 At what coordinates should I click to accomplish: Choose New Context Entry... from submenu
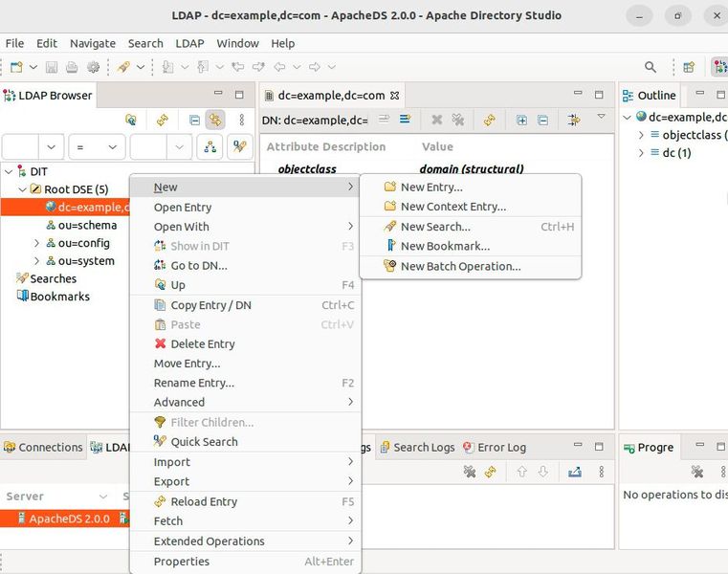(471, 207)
